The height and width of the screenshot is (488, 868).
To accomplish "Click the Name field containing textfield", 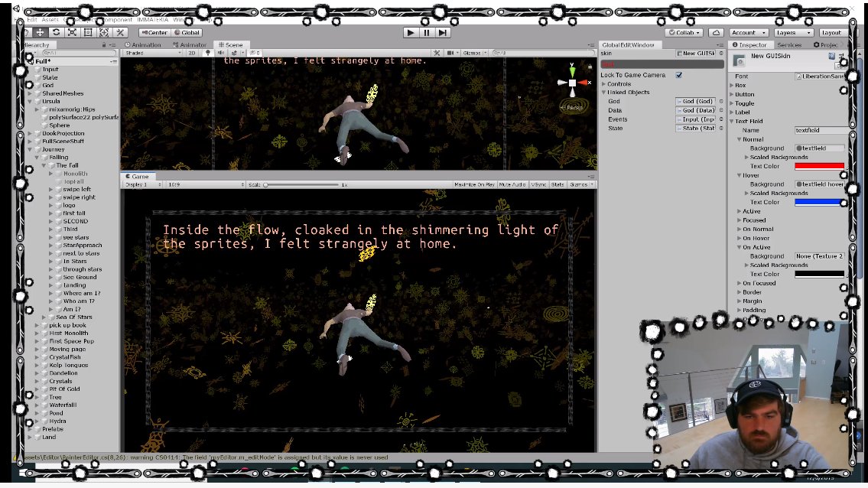I will (x=821, y=130).
